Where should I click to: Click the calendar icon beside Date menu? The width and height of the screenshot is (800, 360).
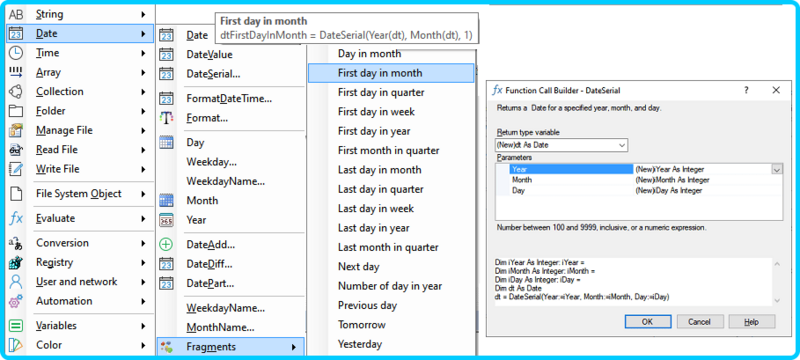tap(16, 34)
